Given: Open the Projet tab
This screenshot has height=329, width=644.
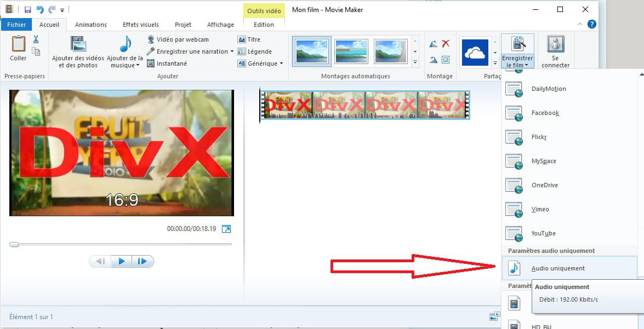Looking at the screenshot, I should coord(183,25).
